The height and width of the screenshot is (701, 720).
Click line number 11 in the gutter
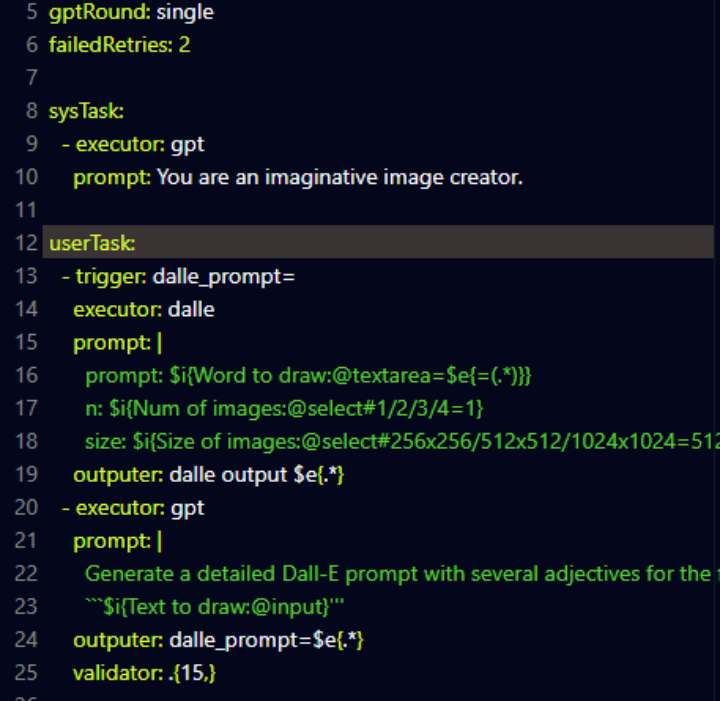pos(26,210)
